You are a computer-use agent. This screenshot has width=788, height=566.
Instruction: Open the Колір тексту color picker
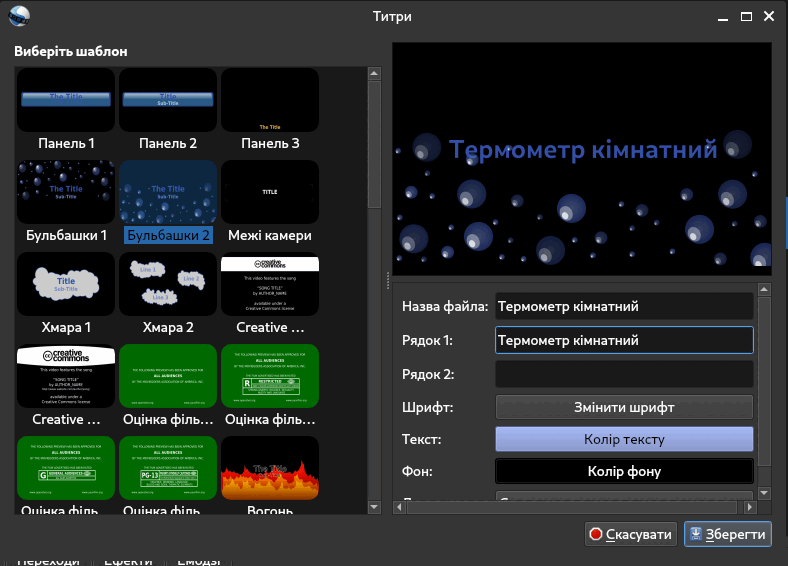point(624,439)
